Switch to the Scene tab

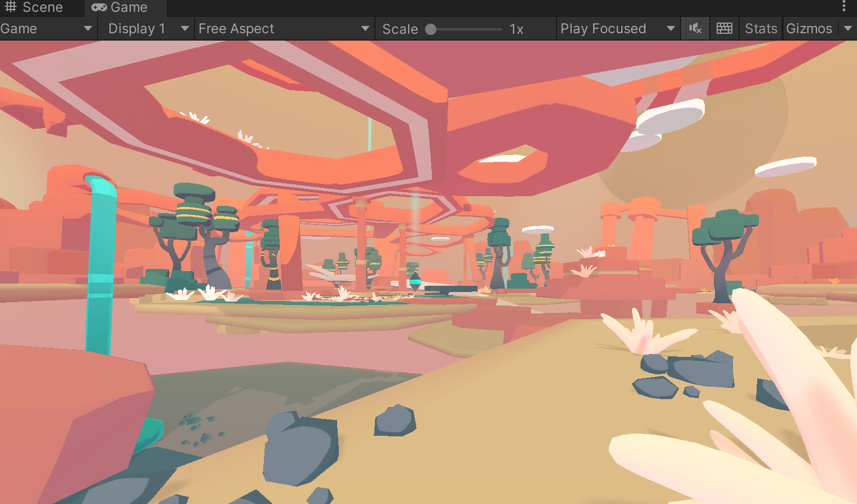[x=35, y=7]
